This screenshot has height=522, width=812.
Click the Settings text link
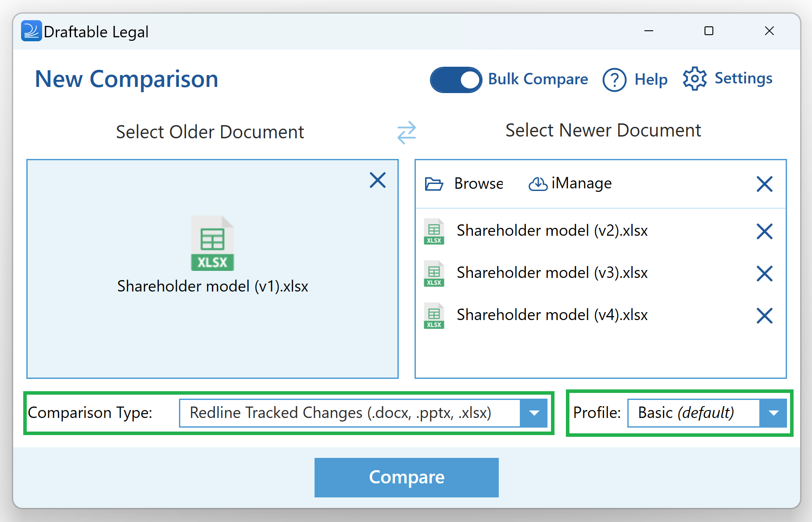[744, 79]
